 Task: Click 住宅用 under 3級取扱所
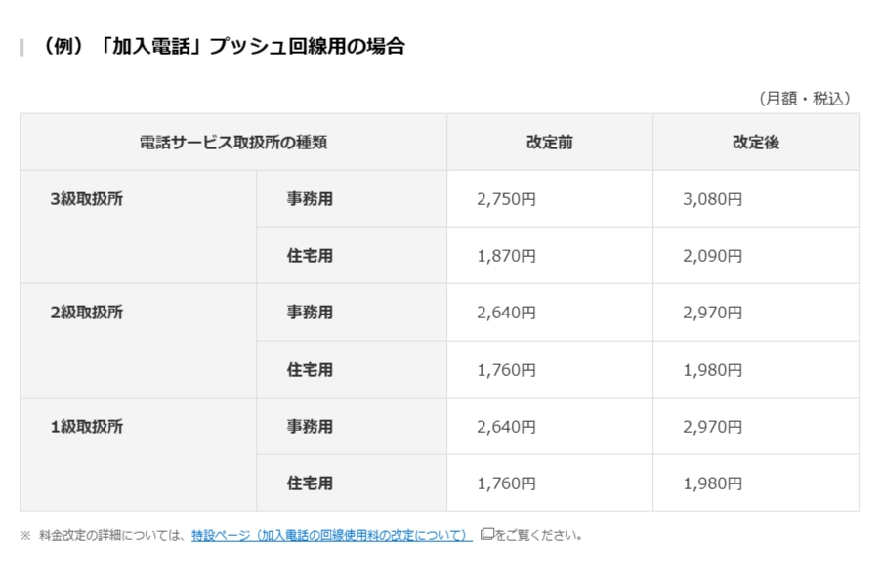click(310, 256)
